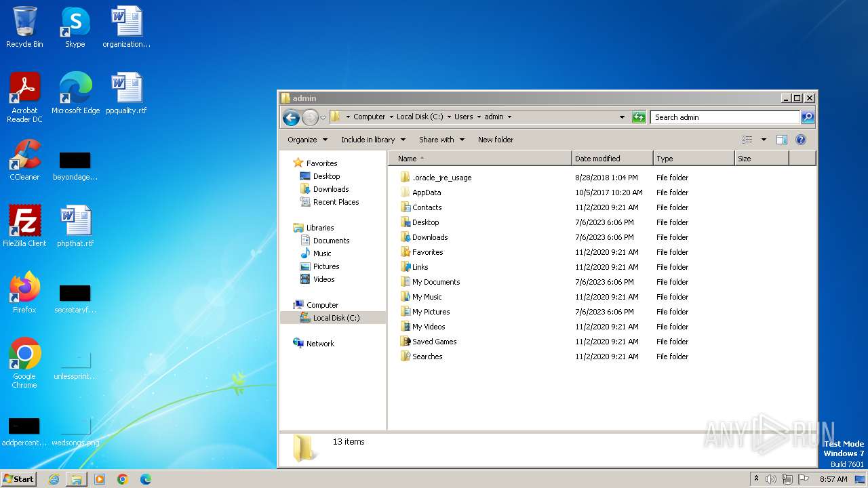
Task: Open Chrome from the taskbar
Action: coord(123,479)
